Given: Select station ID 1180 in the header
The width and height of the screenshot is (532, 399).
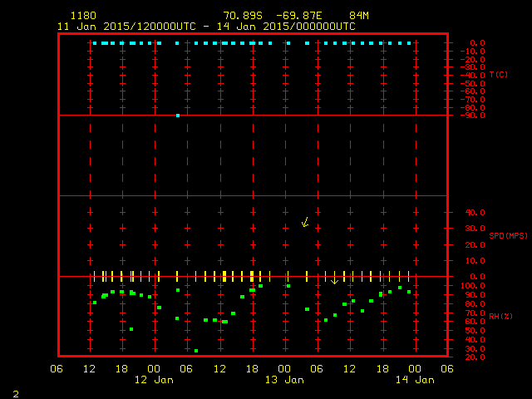Looking at the screenshot, I should click(82, 16).
